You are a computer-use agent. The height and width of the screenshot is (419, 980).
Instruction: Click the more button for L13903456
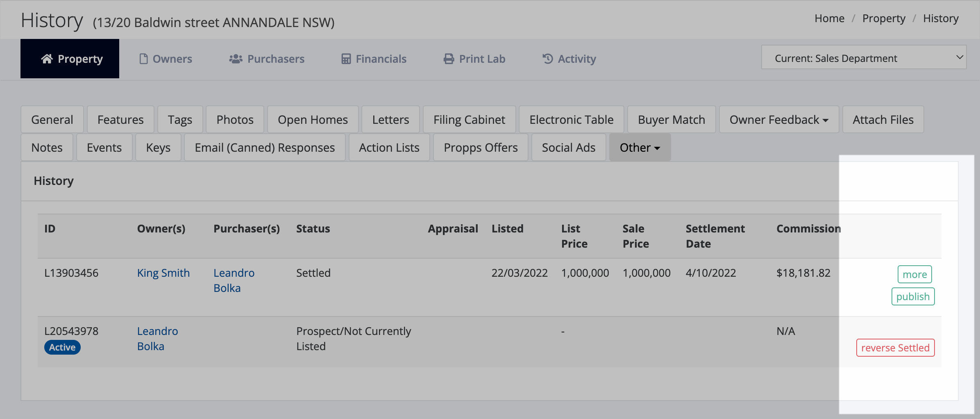914,274
